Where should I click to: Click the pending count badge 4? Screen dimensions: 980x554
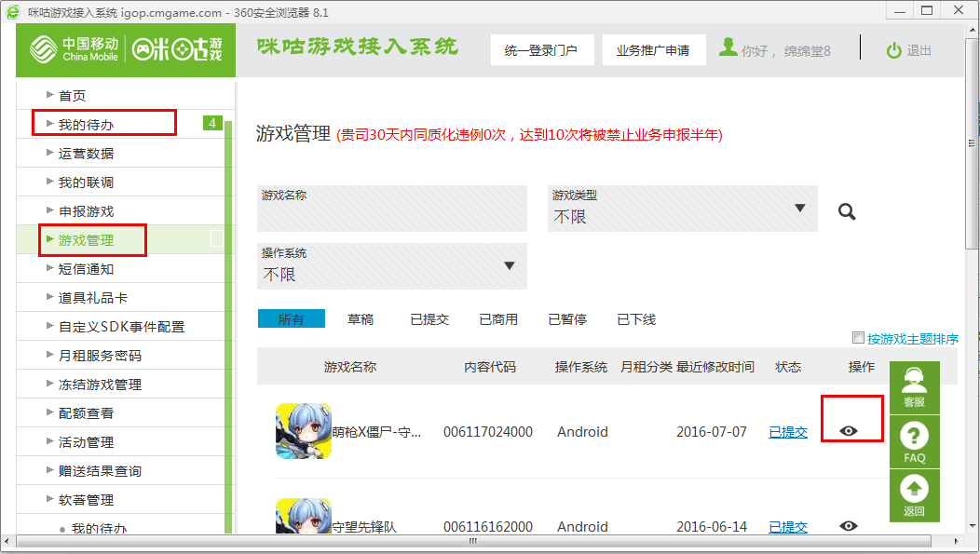[212, 123]
